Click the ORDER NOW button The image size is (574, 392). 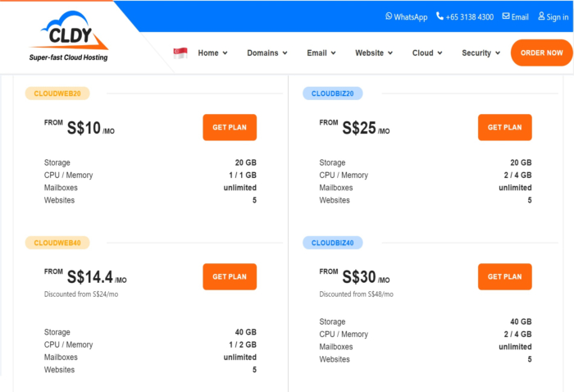pyautogui.click(x=541, y=52)
